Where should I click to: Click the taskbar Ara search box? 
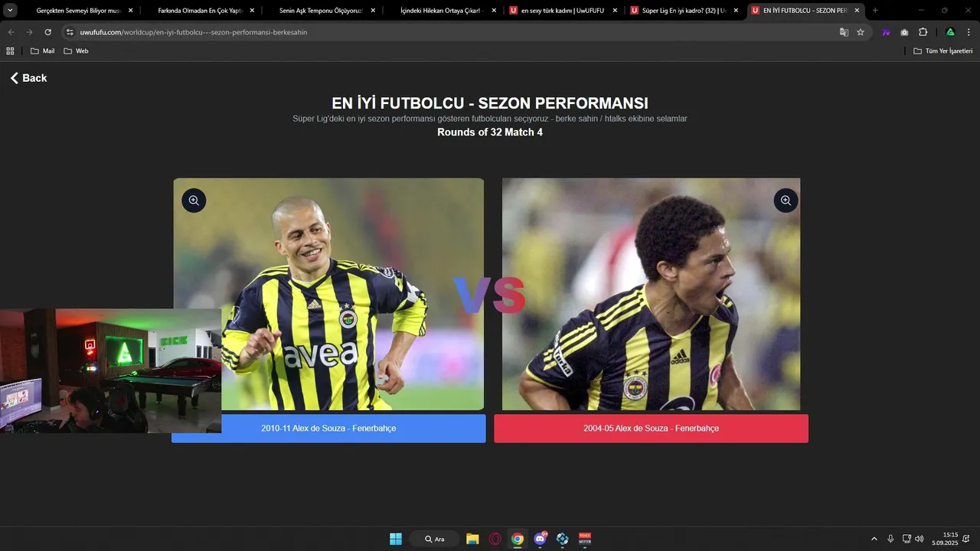click(x=434, y=539)
